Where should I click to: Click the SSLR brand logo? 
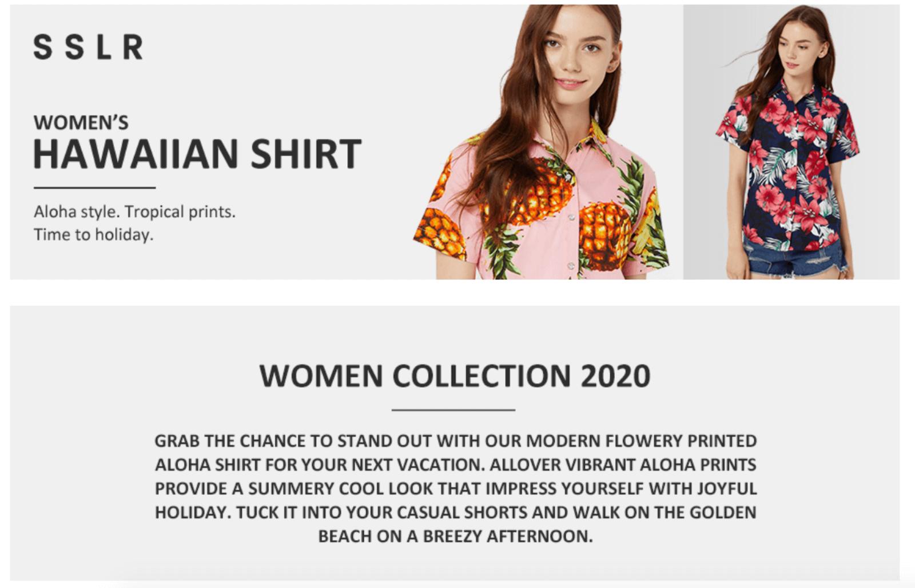88,47
